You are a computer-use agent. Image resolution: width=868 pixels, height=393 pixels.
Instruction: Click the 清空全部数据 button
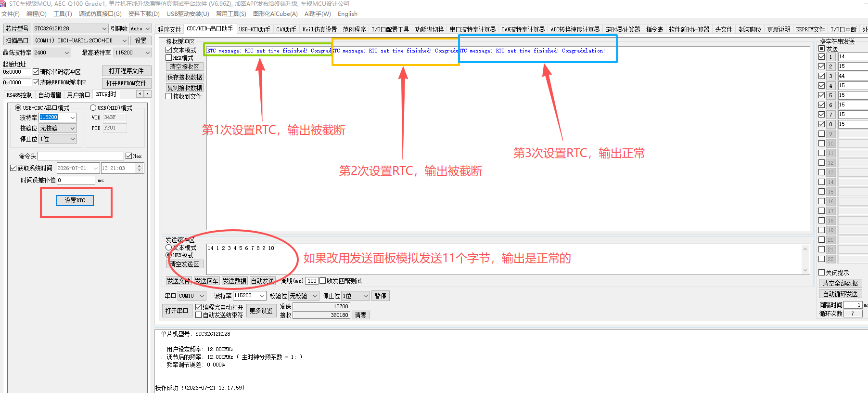pos(841,283)
